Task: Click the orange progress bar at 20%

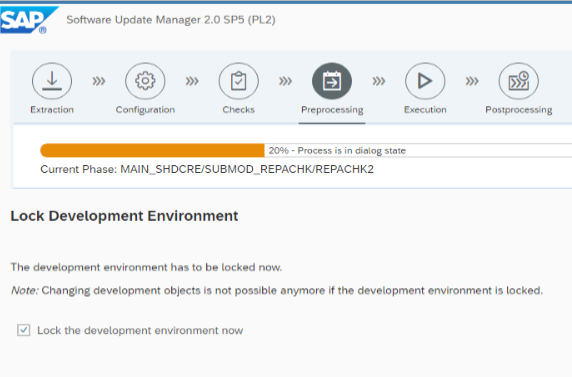Action: point(152,150)
